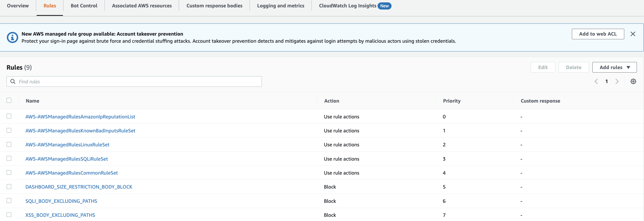Click the search magnifier icon
The width and height of the screenshot is (644, 221).
pos(13,81)
